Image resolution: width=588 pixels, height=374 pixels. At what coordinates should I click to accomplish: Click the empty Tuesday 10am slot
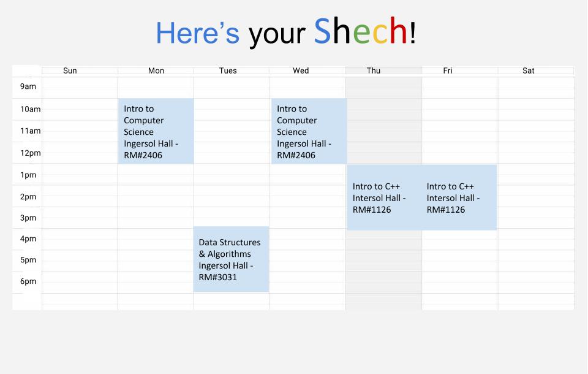(232, 109)
